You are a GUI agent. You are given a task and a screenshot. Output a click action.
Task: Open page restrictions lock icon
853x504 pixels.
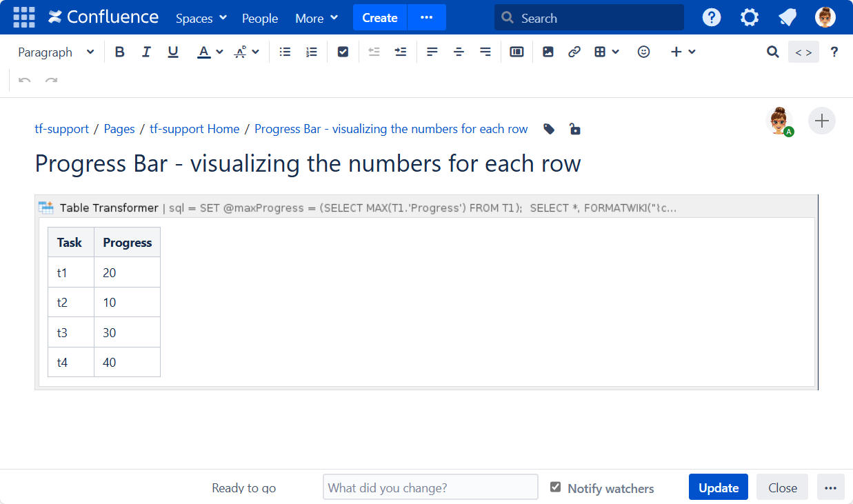click(574, 129)
